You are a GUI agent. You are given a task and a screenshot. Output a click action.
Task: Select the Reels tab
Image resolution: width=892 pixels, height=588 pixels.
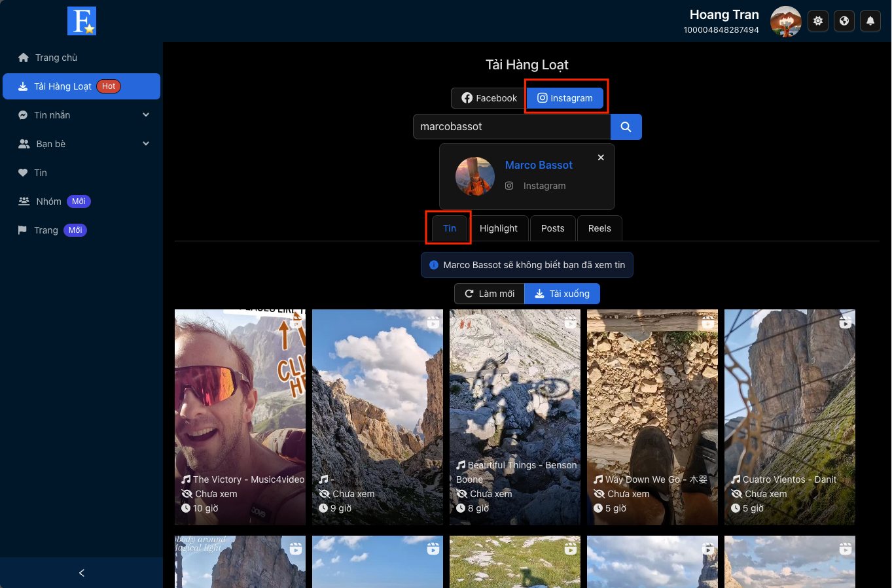coord(599,228)
